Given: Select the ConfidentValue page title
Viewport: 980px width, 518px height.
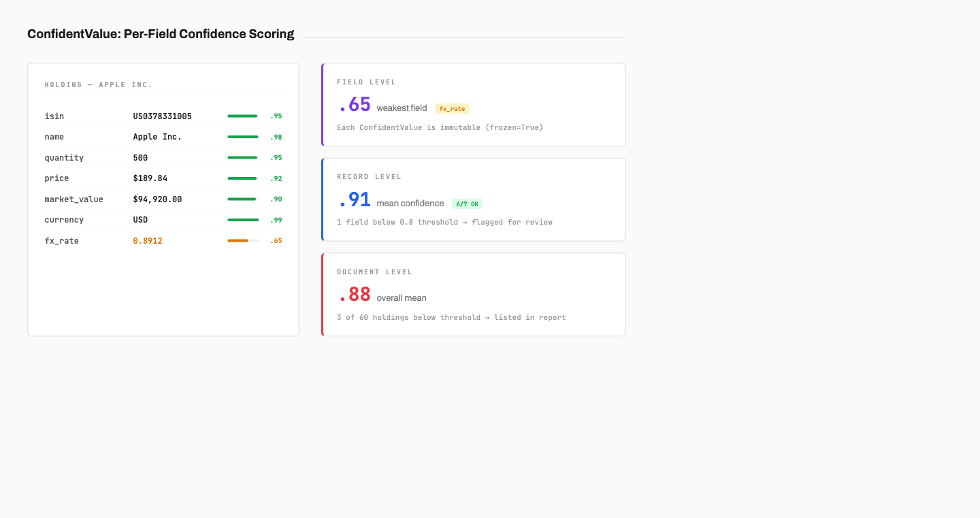Looking at the screenshot, I should tap(161, 33).
